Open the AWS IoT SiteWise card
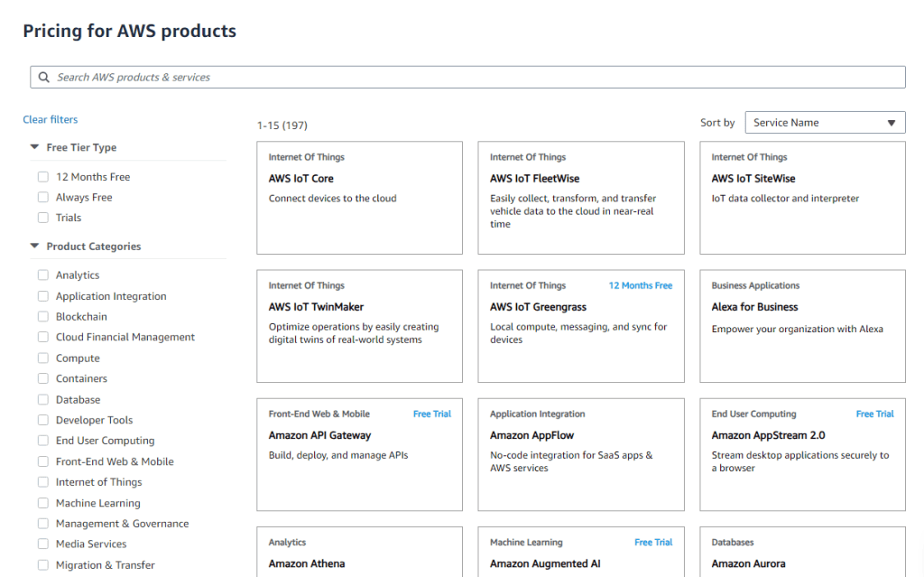The width and height of the screenshot is (924, 577). [x=802, y=198]
